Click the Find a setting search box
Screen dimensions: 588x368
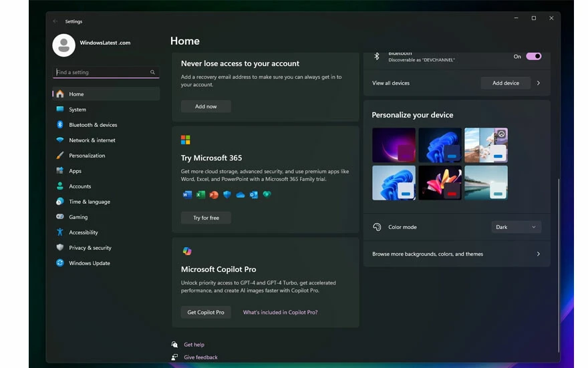coord(106,72)
